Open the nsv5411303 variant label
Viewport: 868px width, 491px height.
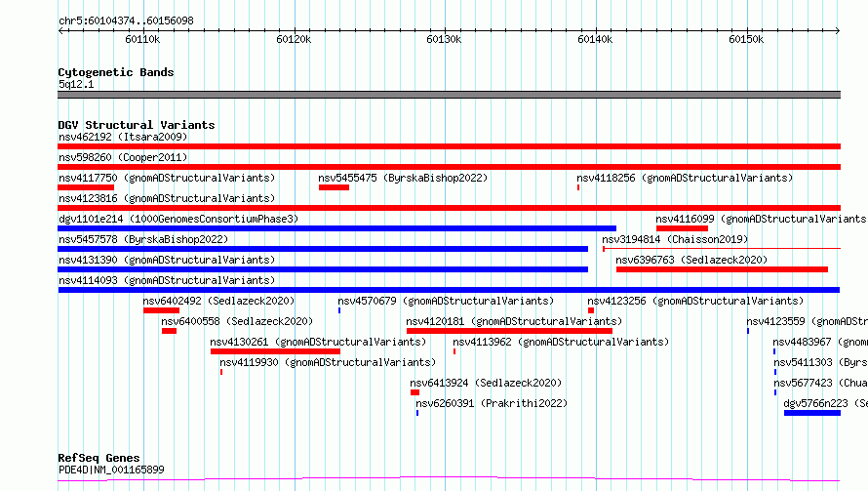coord(821,362)
